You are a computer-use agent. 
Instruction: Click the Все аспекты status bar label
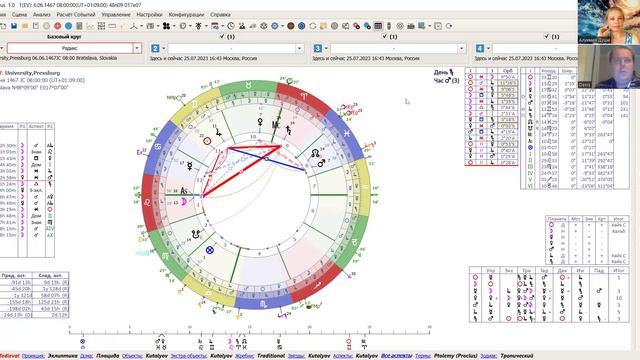point(396,356)
